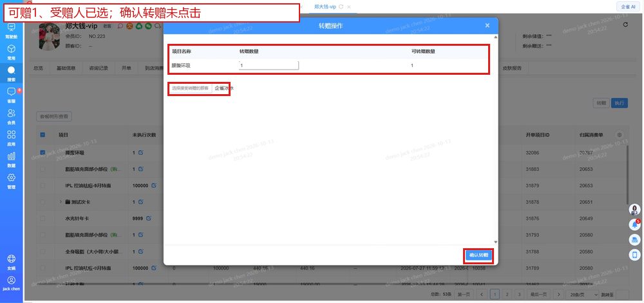
Task: Close the 转赠操作 dialog with X
Action: click(x=487, y=26)
